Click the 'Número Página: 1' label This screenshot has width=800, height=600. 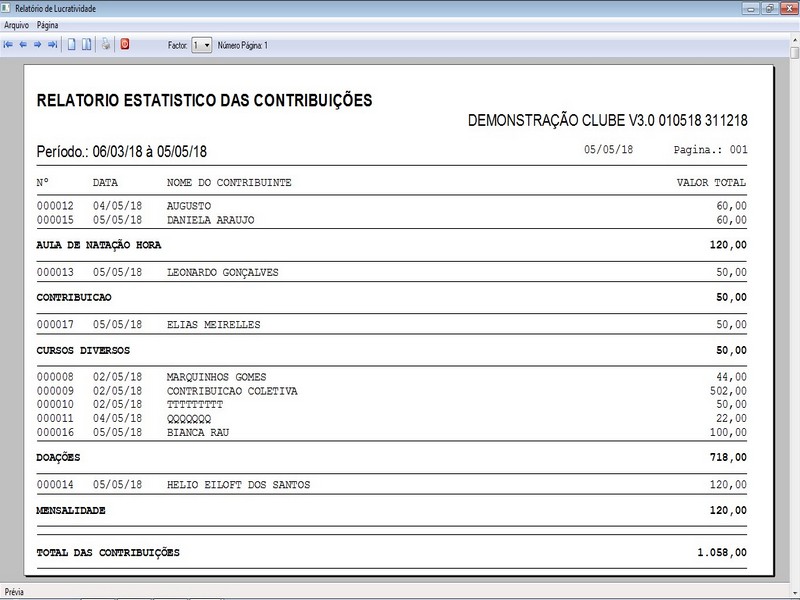(x=243, y=45)
